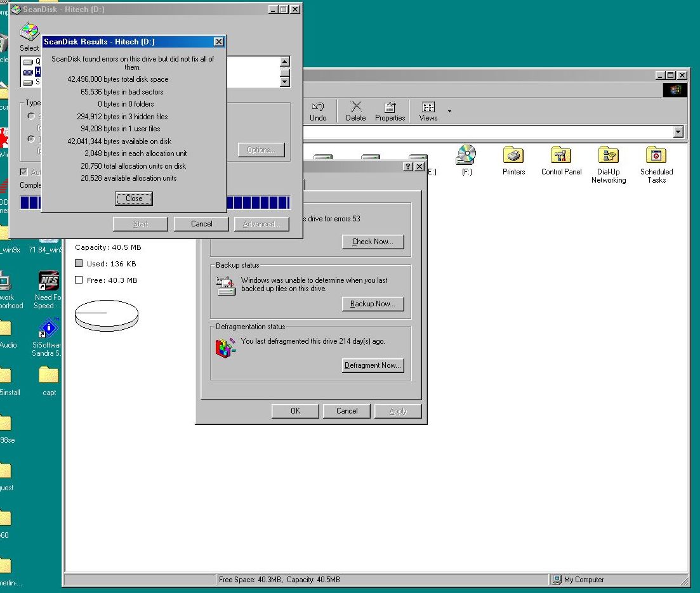The image size is (700, 593).
Task: Close the ScanDisk Results dialog with Close button
Action: click(133, 199)
